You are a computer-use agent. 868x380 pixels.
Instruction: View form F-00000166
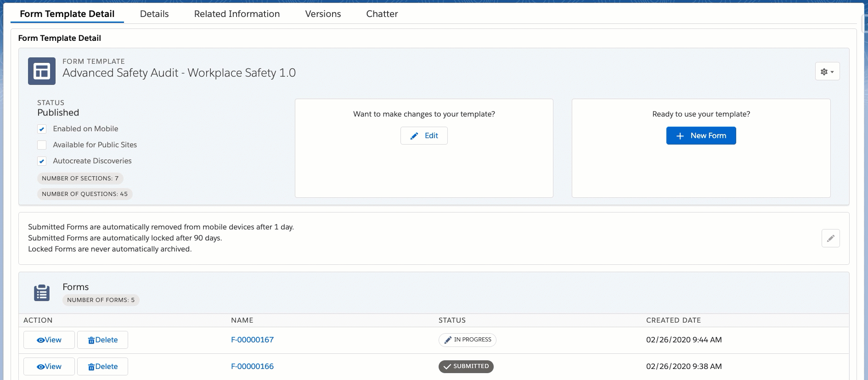pos(49,367)
